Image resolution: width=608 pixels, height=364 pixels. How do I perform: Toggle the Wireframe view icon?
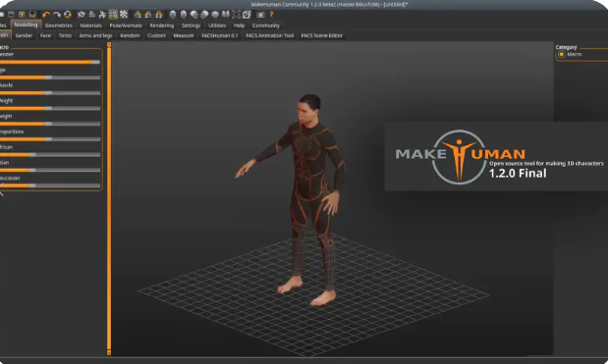coord(92,15)
